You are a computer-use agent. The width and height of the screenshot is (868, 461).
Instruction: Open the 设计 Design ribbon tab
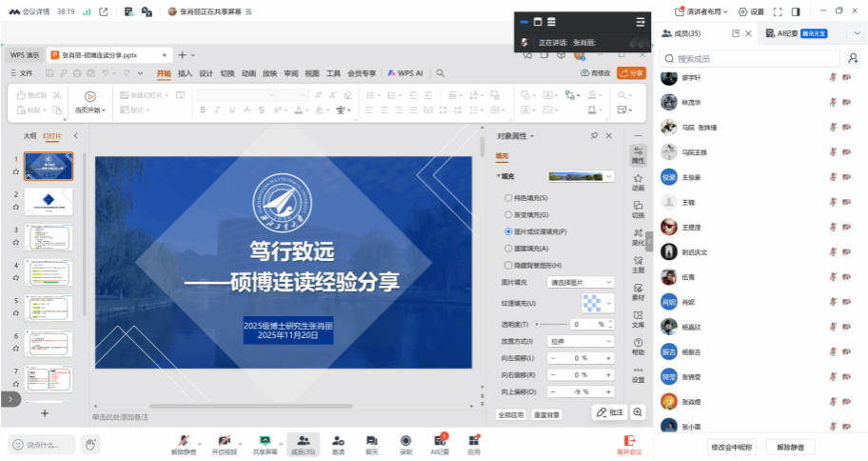coord(206,72)
